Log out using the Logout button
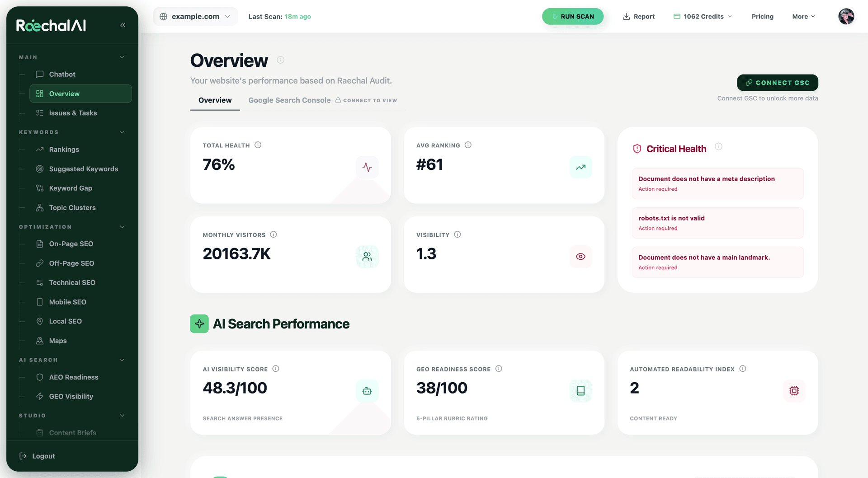This screenshot has height=478, width=868. [37, 456]
